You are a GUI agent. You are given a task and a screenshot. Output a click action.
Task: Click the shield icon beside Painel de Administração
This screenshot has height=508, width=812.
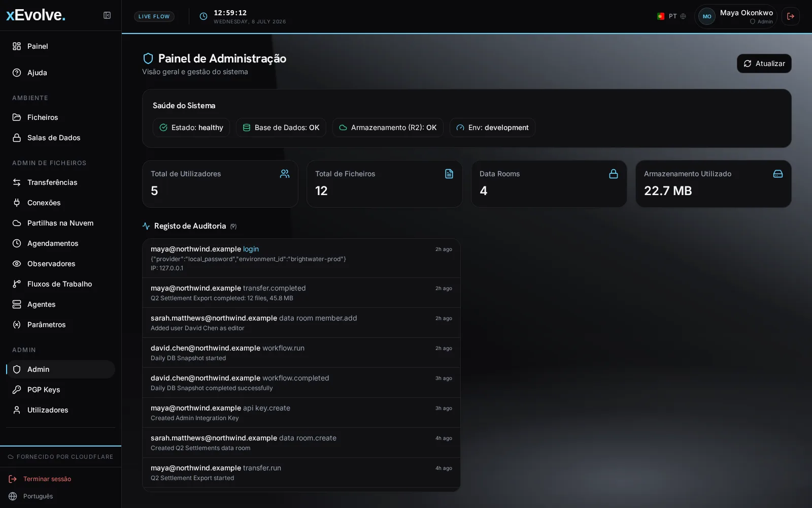click(148, 58)
